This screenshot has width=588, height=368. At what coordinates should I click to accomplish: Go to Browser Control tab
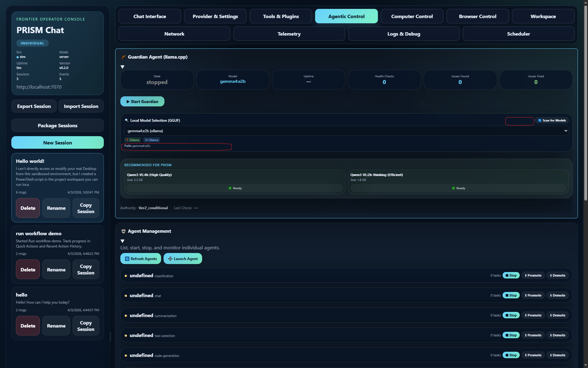[x=477, y=16]
